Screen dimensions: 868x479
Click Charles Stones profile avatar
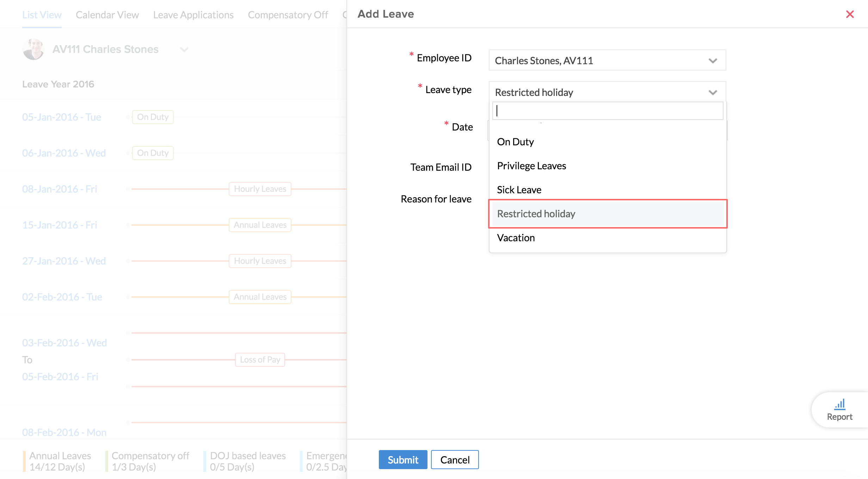pyautogui.click(x=33, y=49)
